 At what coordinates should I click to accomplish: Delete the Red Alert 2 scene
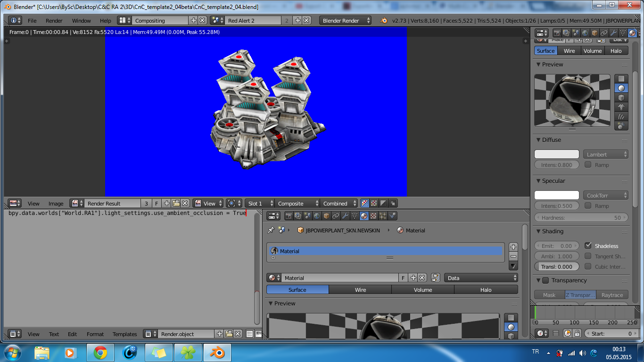coord(306,21)
